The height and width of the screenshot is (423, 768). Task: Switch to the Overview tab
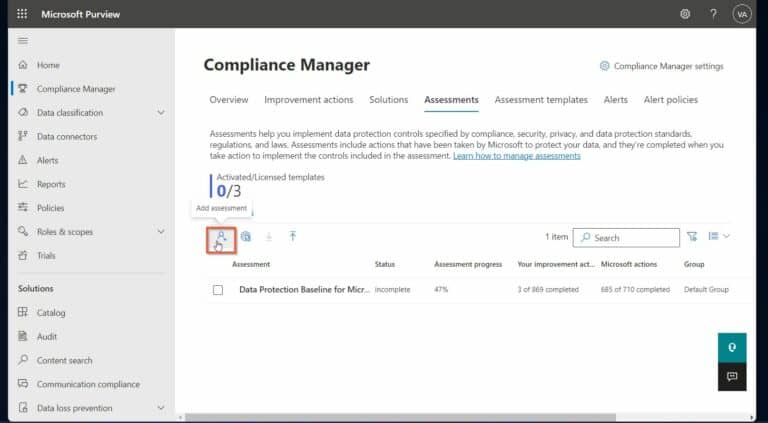(x=229, y=100)
